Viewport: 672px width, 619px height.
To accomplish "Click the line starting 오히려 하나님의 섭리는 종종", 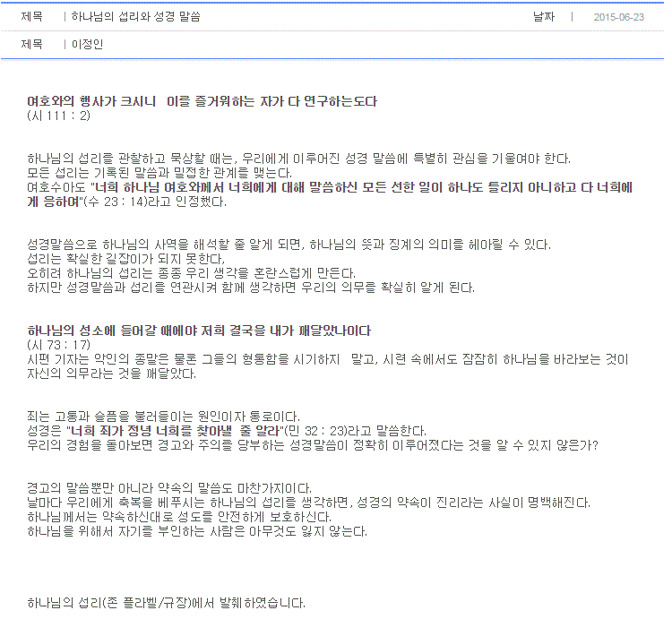I will coord(191,273).
